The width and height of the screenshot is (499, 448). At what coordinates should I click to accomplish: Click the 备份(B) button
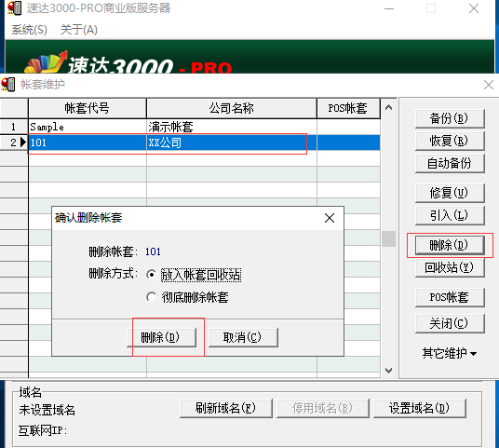point(450,118)
